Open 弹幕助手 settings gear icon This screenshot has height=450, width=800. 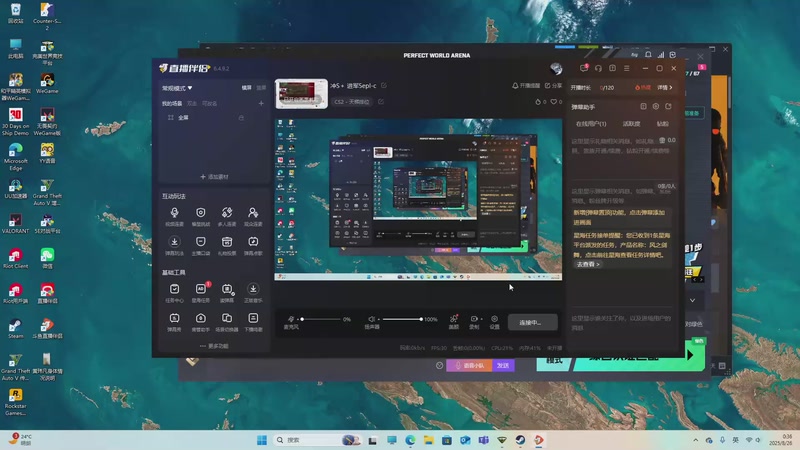coord(656,107)
